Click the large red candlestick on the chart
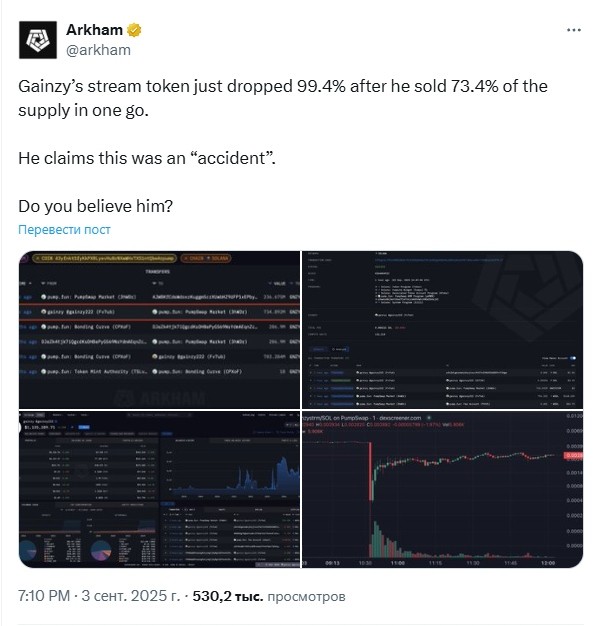Screen dimensions: 597x626 (371, 471)
